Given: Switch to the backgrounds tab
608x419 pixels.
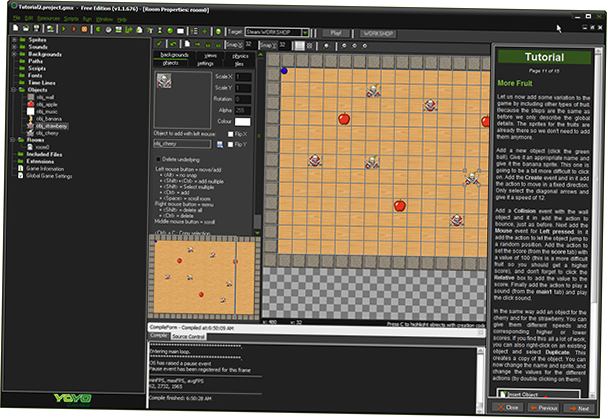Looking at the screenshot, I should [174, 55].
